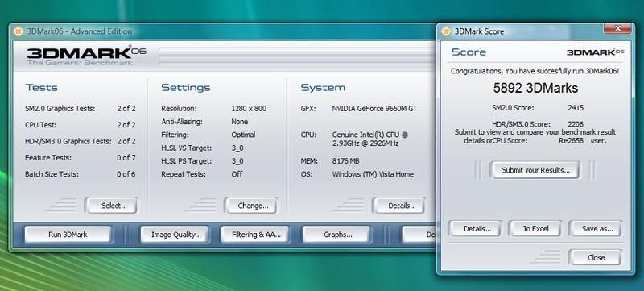Click the Settings section heading
Image resolution: width=644 pixels, height=291 pixels.
[x=186, y=88]
